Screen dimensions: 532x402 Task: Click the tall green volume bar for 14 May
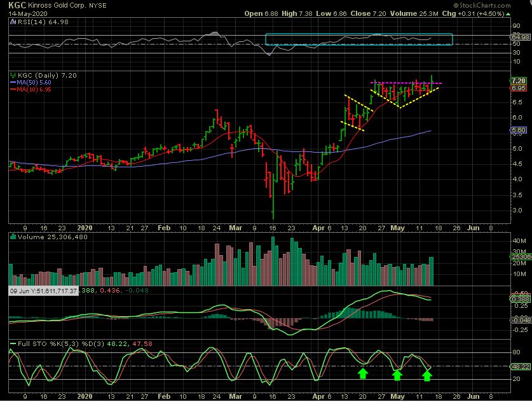[431, 271]
